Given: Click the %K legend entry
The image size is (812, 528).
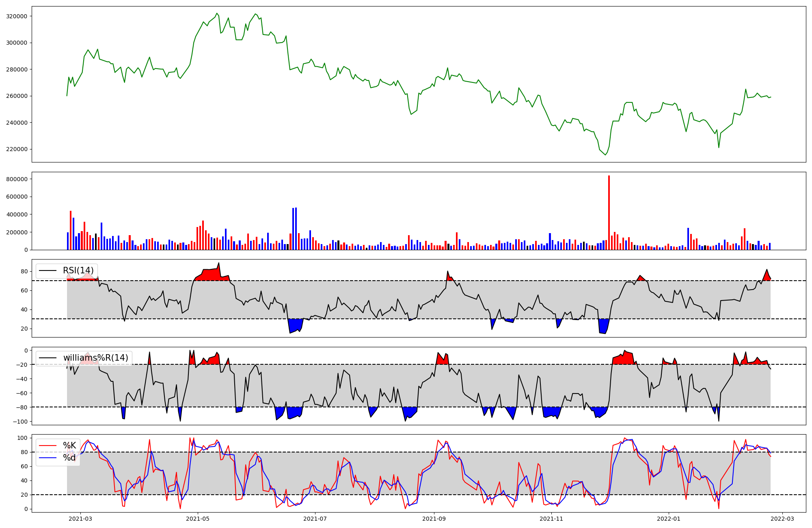Looking at the screenshot, I should [x=69, y=446].
